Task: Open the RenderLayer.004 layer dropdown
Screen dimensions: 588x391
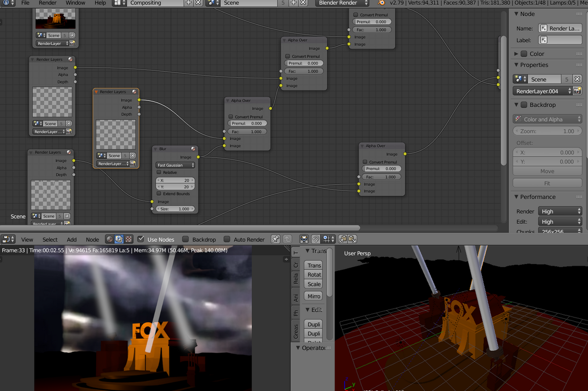Action: tap(542, 91)
